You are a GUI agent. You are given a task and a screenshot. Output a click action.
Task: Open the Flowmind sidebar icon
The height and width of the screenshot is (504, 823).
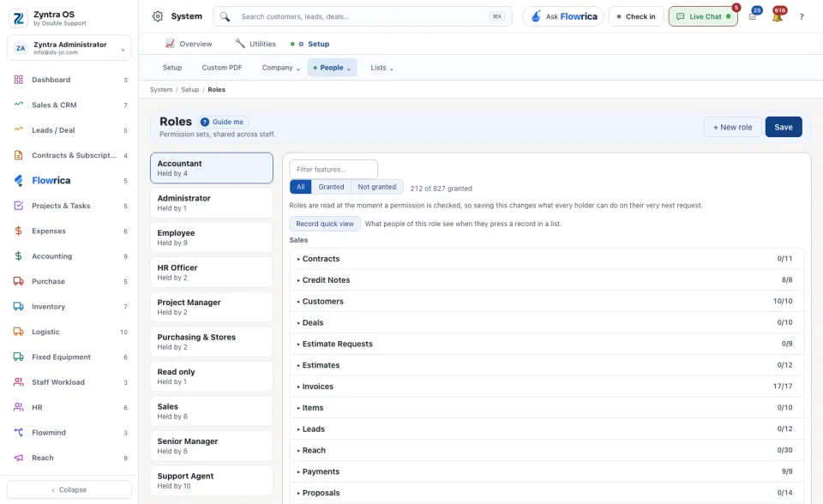18,433
